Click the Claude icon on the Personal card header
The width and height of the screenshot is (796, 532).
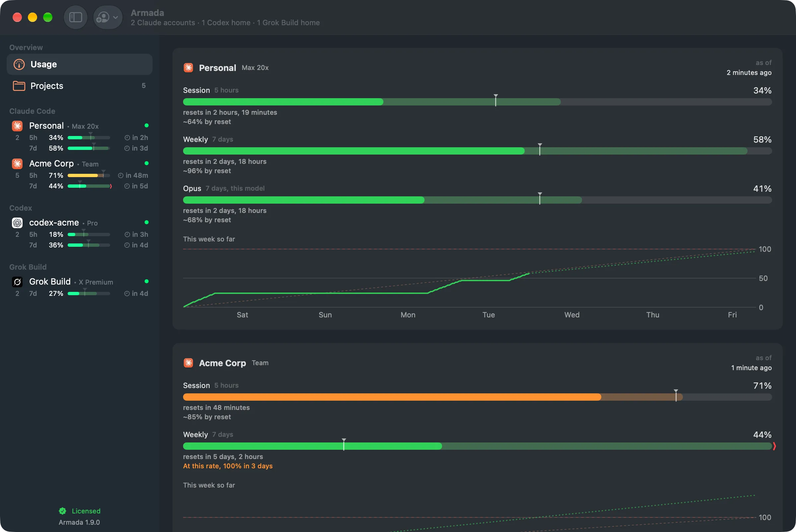pos(188,68)
